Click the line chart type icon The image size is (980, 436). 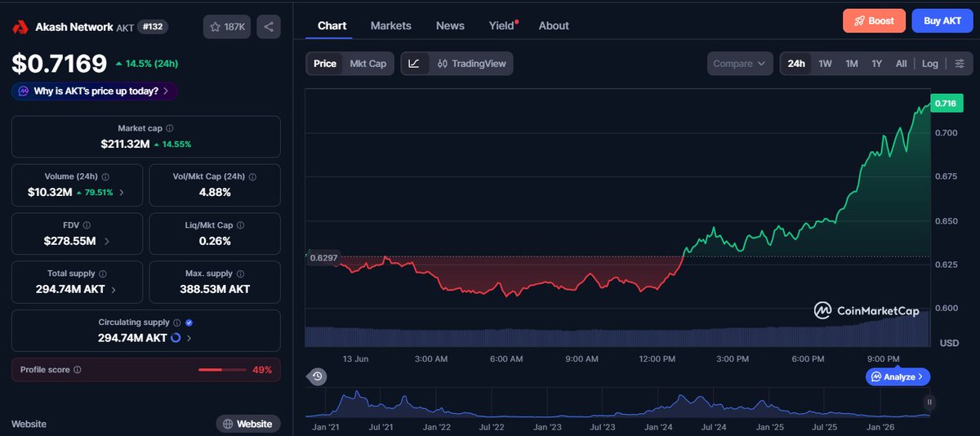[x=414, y=64]
